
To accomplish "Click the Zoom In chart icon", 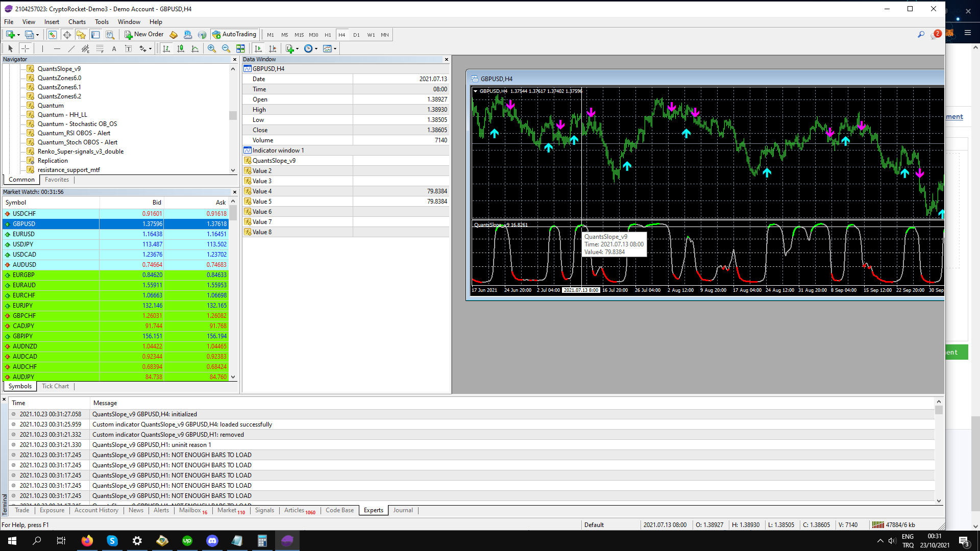I will pyautogui.click(x=211, y=48).
